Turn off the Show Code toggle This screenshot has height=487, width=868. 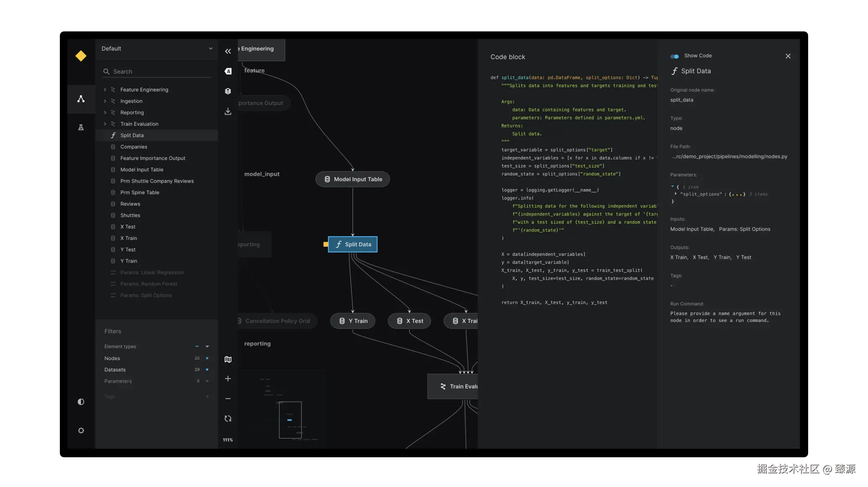point(674,56)
